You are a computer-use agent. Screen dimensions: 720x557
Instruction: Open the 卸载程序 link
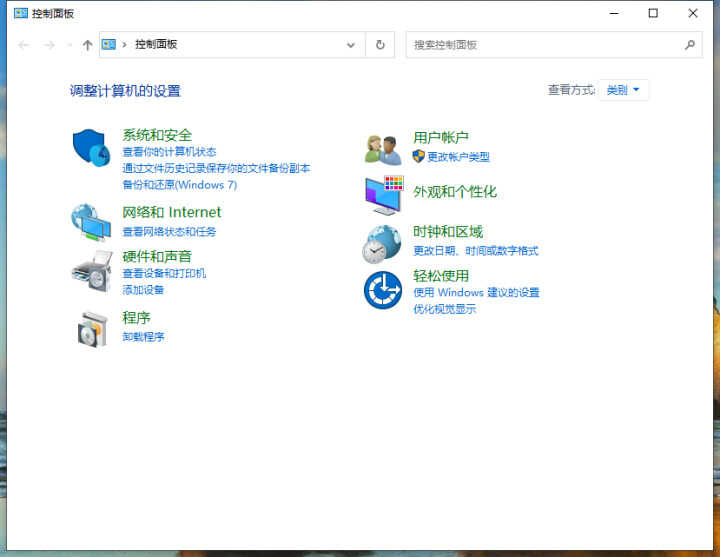(x=143, y=337)
